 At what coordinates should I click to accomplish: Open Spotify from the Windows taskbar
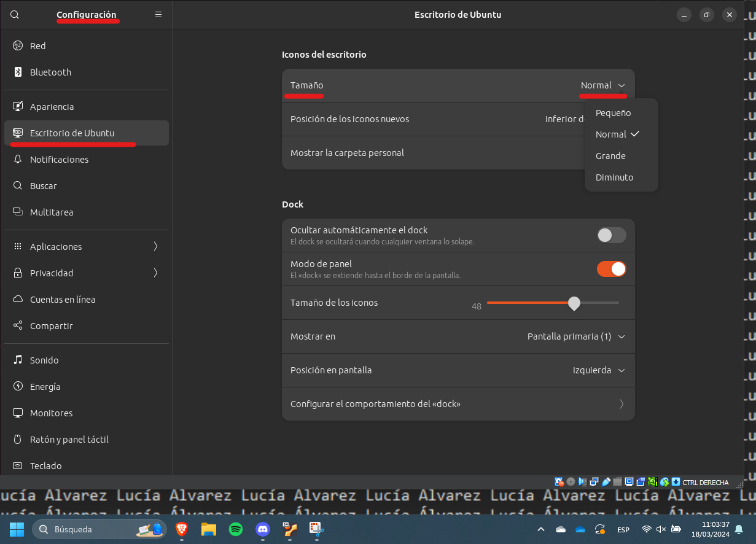(x=236, y=529)
